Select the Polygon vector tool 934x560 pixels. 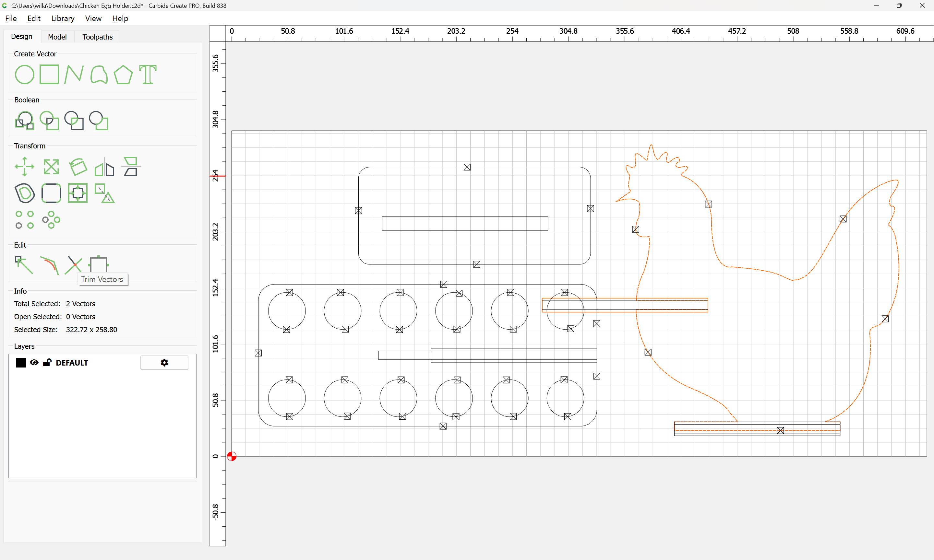pos(123,74)
